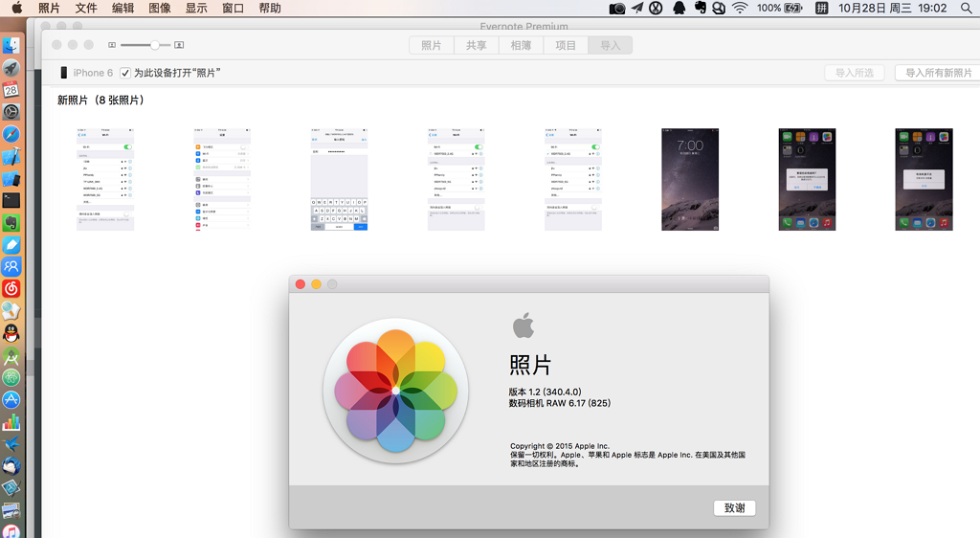This screenshot has width=980, height=538.
Task: Open Numbers bar chart icon in dock
Action: click(11, 422)
